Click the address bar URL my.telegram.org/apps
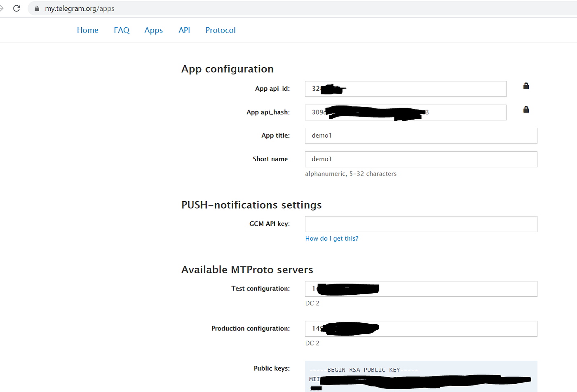This screenshot has width=577, height=392. (x=80, y=8)
